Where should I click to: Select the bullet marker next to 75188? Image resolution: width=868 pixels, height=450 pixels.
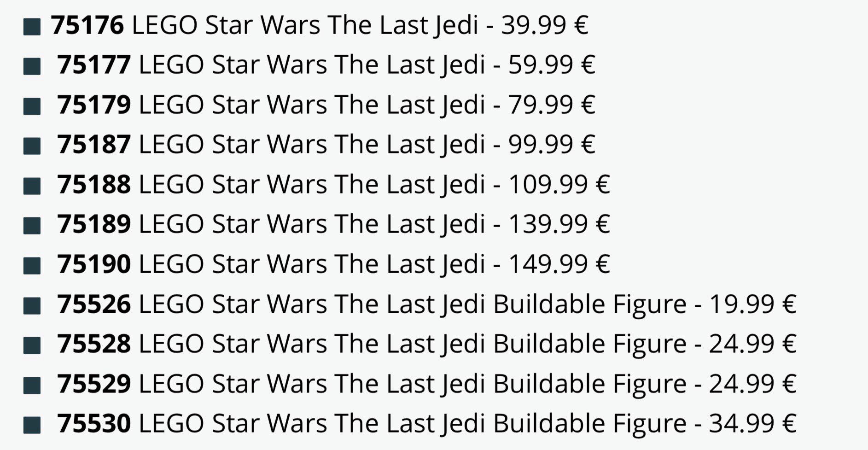32,186
